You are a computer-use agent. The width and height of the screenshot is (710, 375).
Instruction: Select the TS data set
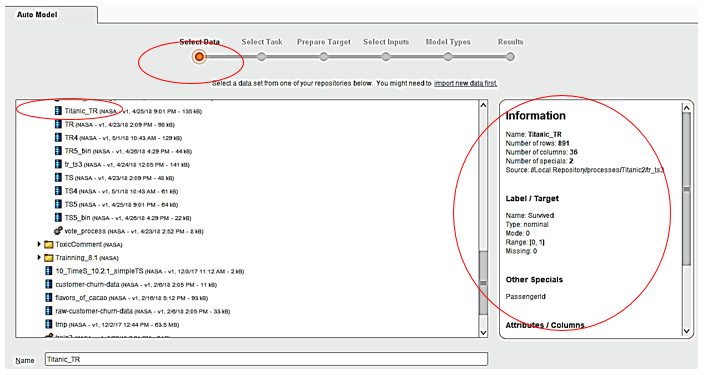click(x=119, y=178)
